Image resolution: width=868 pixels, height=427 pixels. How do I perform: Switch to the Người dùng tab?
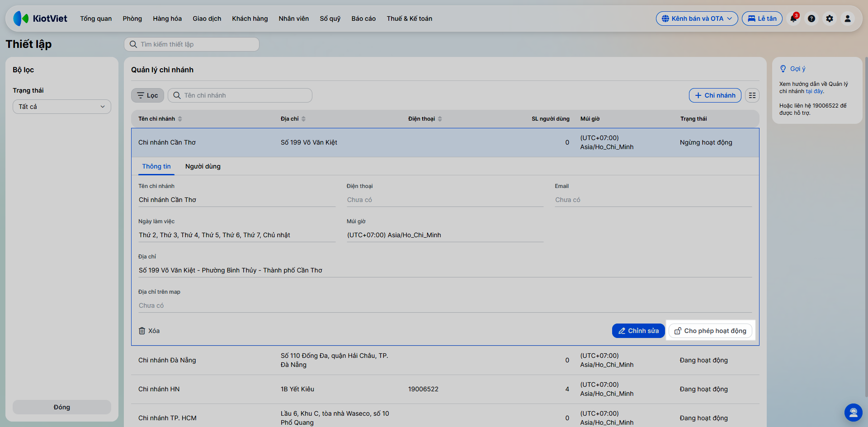[x=203, y=166]
